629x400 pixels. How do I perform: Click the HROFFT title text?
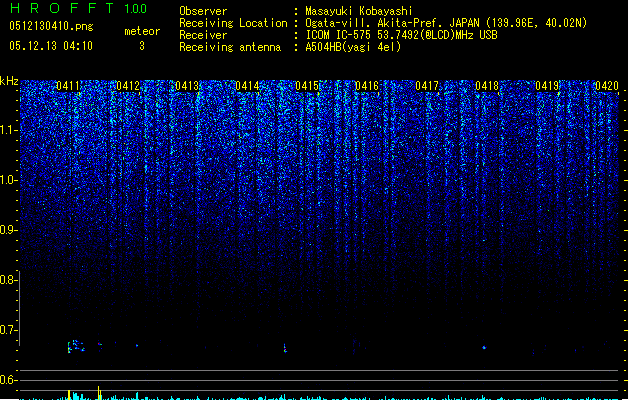pos(62,8)
